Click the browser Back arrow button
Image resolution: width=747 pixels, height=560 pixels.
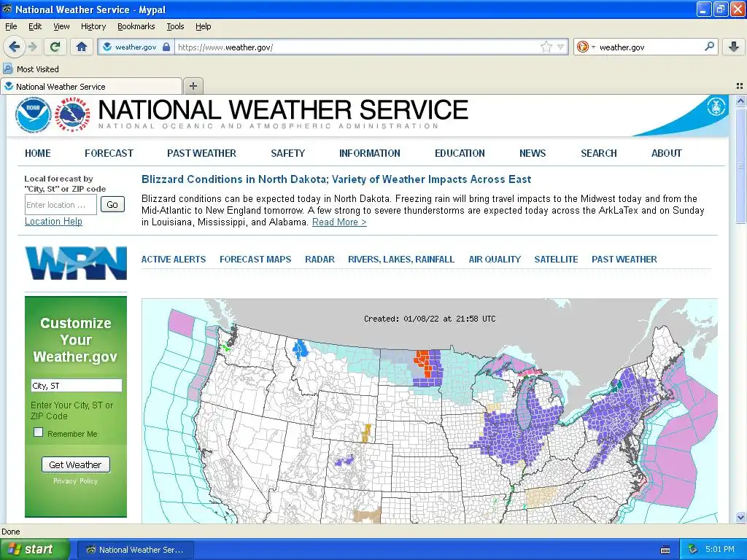pos(15,47)
